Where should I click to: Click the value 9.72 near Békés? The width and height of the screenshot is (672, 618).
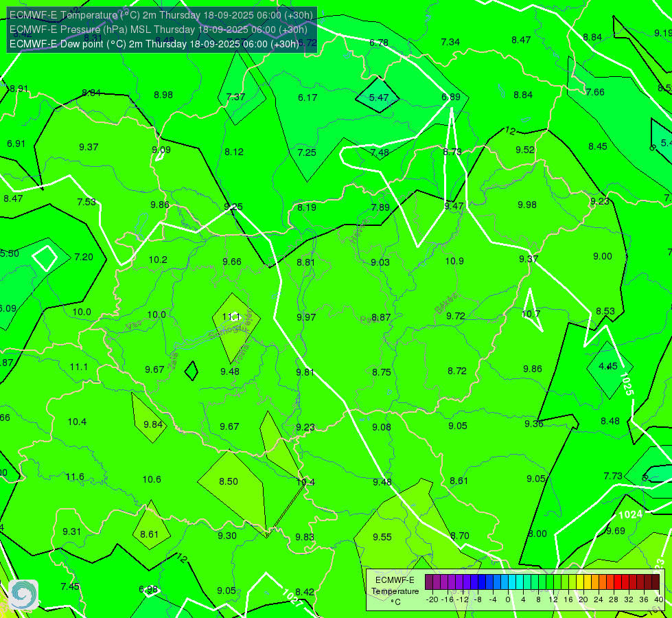(x=456, y=316)
